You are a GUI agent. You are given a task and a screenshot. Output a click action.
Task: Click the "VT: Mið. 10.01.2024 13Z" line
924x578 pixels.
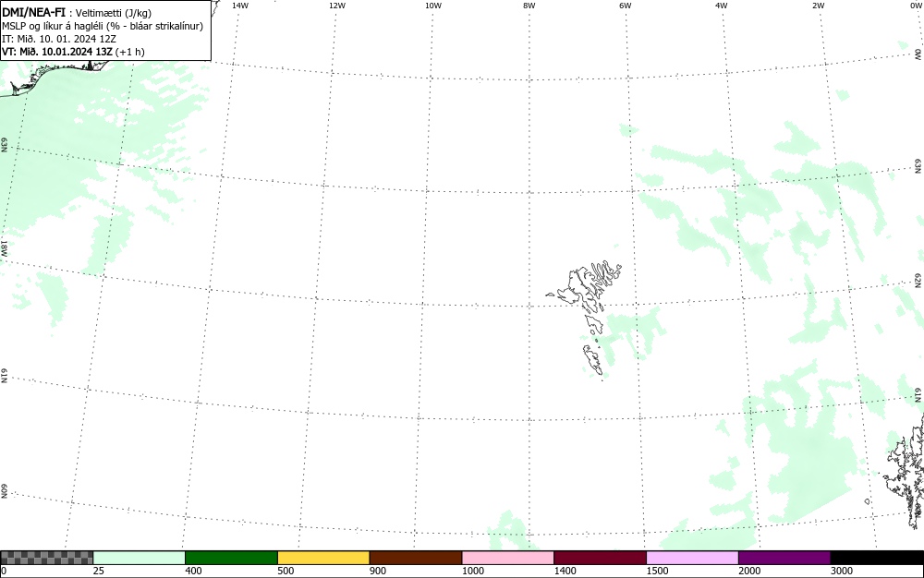coord(57,52)
